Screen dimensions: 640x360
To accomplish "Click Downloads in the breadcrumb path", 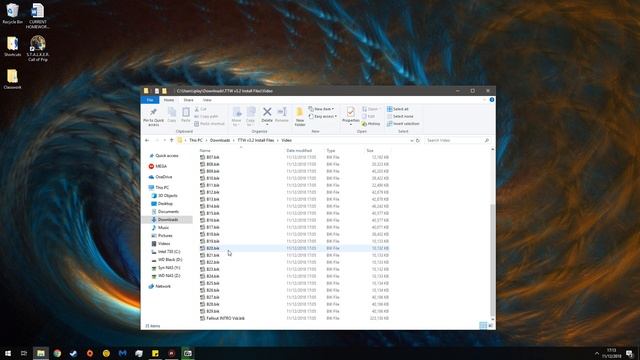I will click(x=220, y=140).
